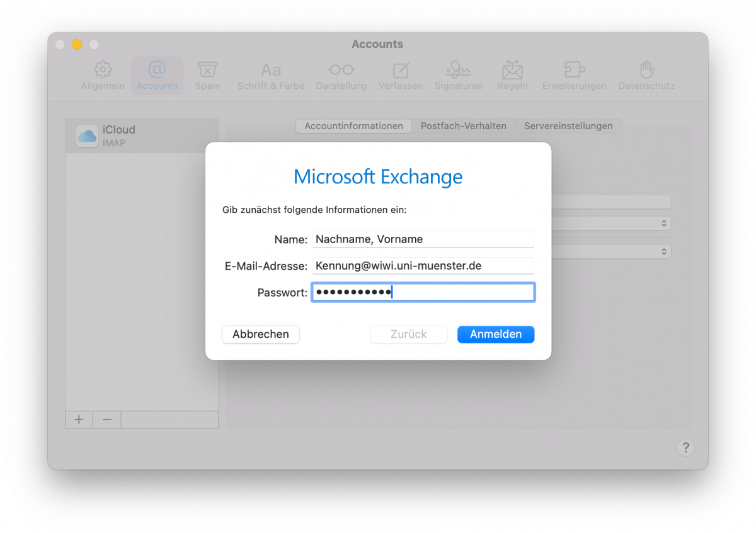Open the Verfassen preferences pane
Viewport: 756px width, 533px height.
[x=401, y=76]
